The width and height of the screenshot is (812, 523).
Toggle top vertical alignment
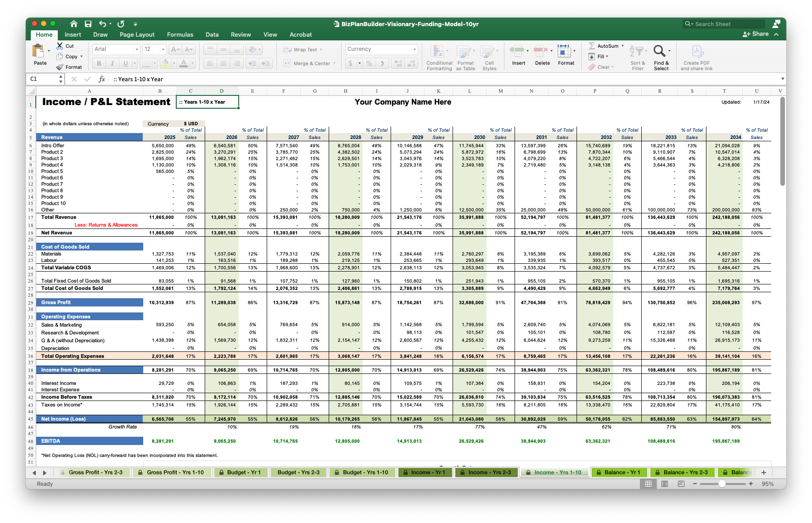[210, 50]
